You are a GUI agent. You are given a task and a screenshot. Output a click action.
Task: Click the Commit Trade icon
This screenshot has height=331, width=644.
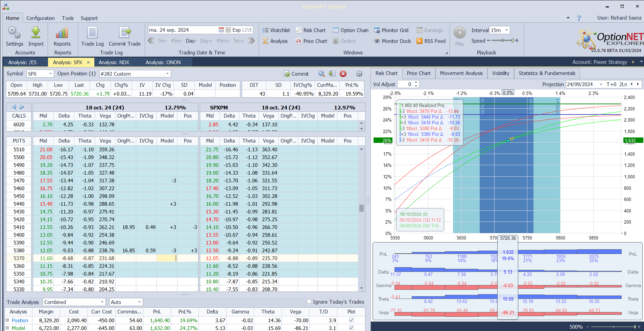pos(125,32)
